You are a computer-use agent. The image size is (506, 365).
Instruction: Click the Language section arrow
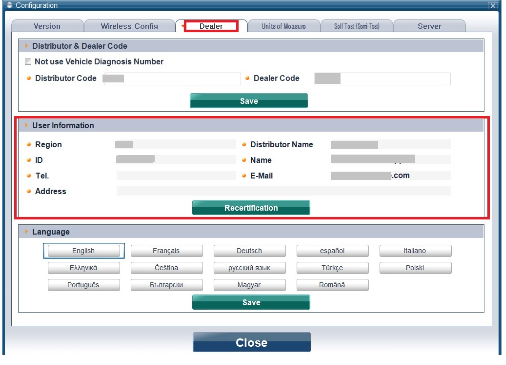tap(26, 231)
